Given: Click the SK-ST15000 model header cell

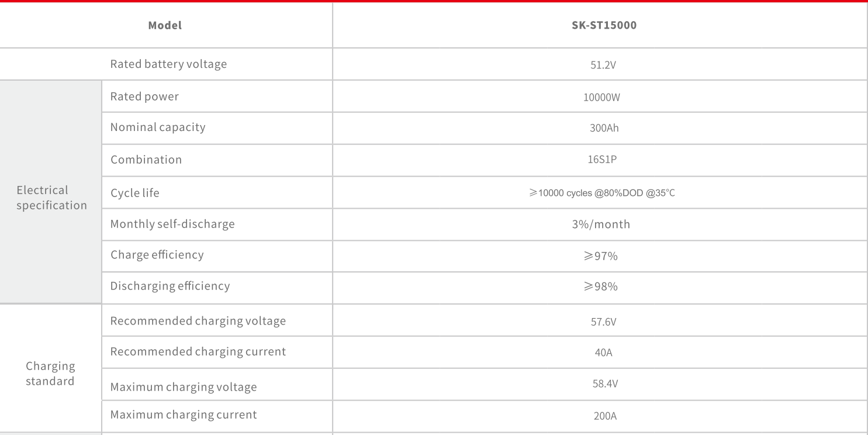Looking at the screenshot, I should click(x=604, y=26).
